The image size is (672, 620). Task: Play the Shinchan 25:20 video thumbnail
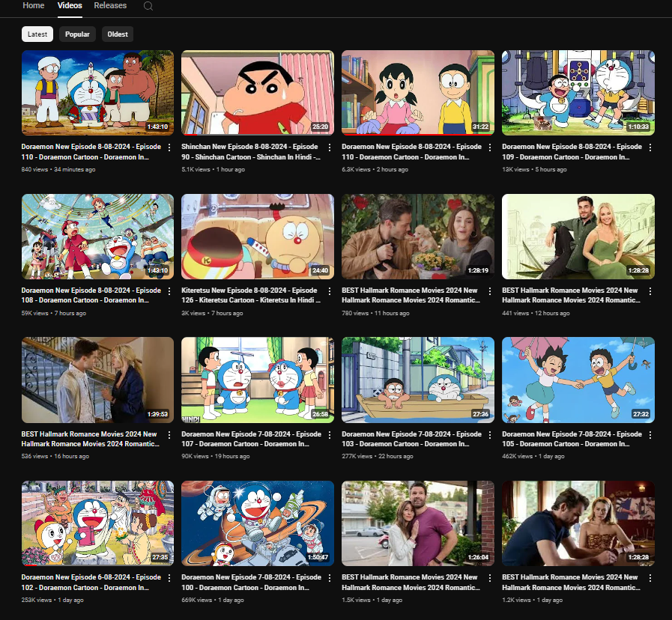(x=258, y=93)
